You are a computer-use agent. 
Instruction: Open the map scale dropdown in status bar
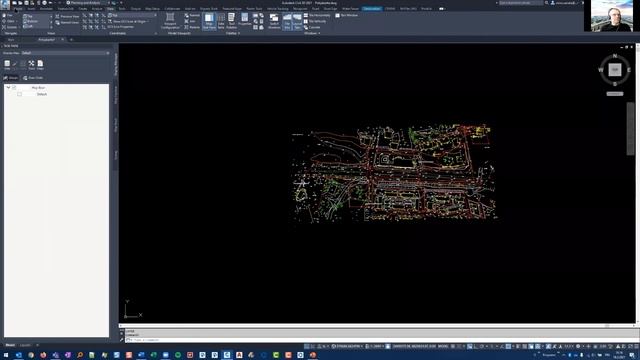pyautogui.click(x=374, y=347)
